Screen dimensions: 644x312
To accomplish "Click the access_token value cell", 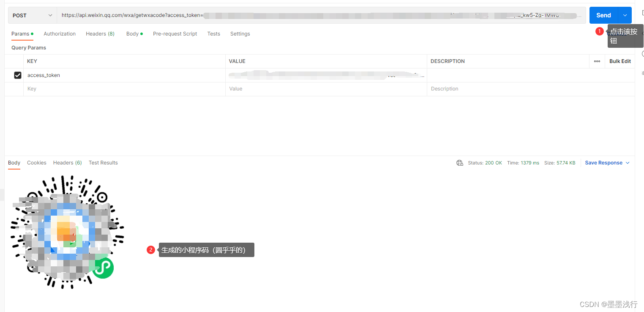I will coord(326,75).
